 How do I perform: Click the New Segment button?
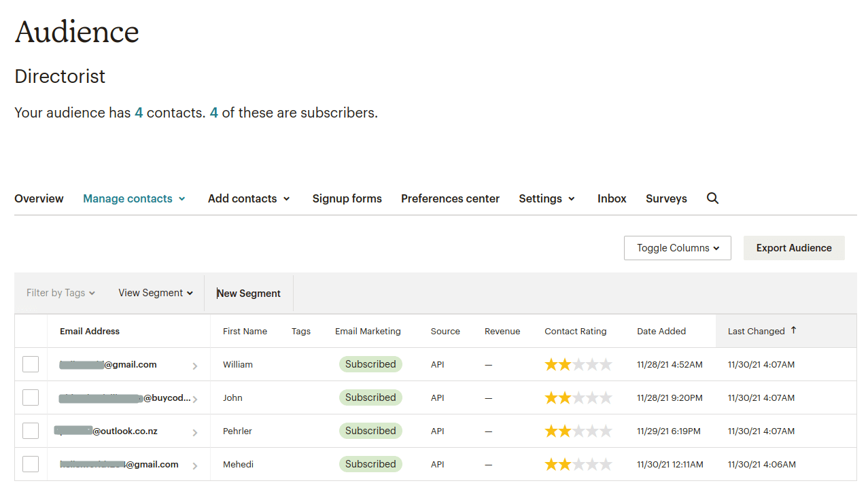249,294
